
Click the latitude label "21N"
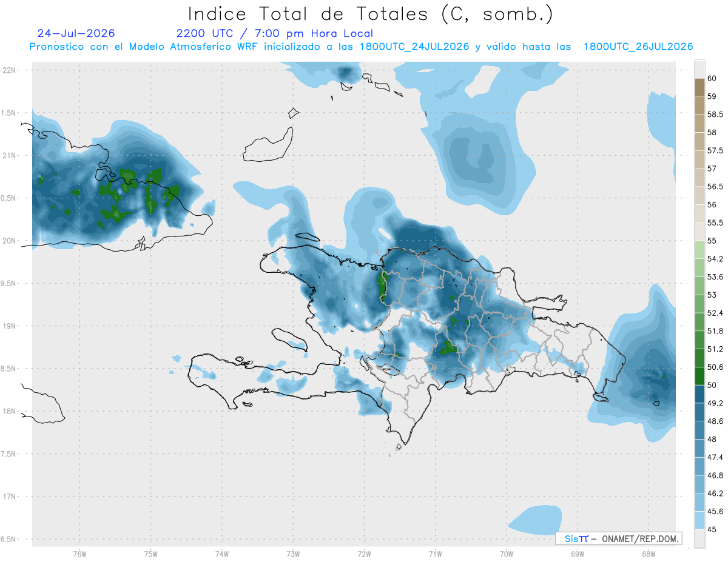coord(10,155)
